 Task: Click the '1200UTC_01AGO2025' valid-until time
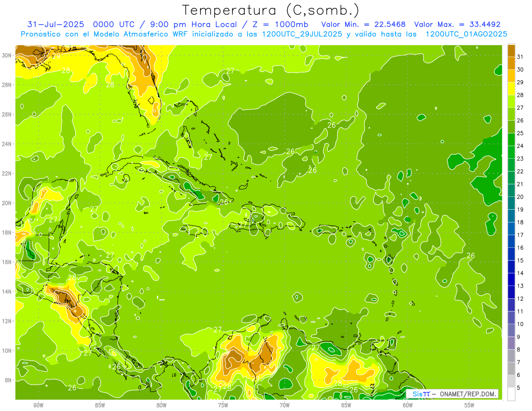466,34
